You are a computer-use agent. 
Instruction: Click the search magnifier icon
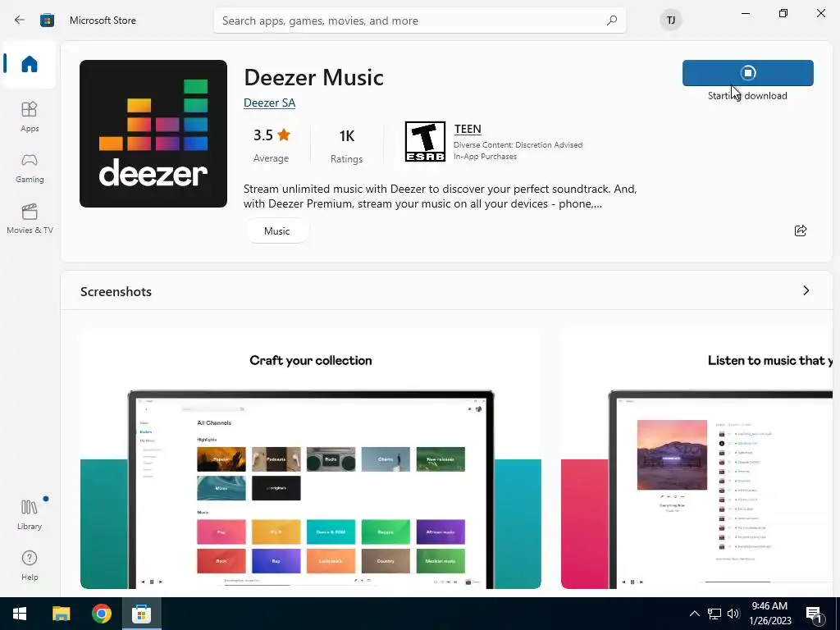[x=612, y=21]
